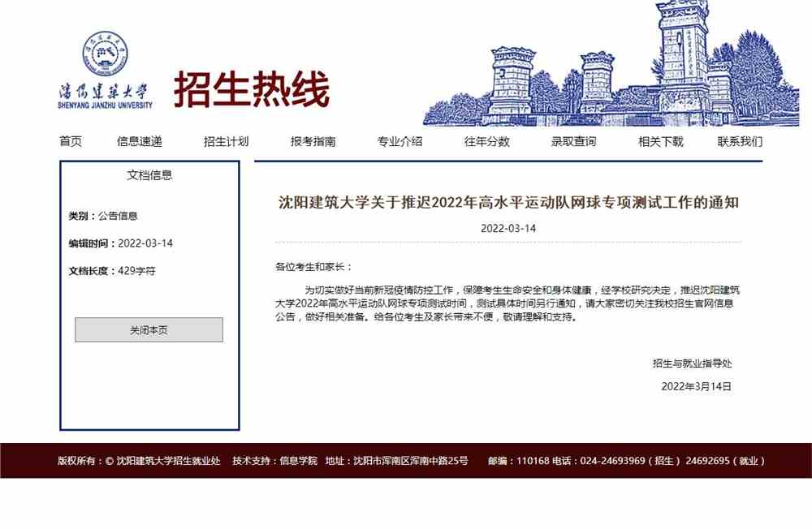Image resolution: width=812 pixels, height=529 pixels.
Task: Click the greeting 各位考生和家长：
Action: click(x=313, y=267)
